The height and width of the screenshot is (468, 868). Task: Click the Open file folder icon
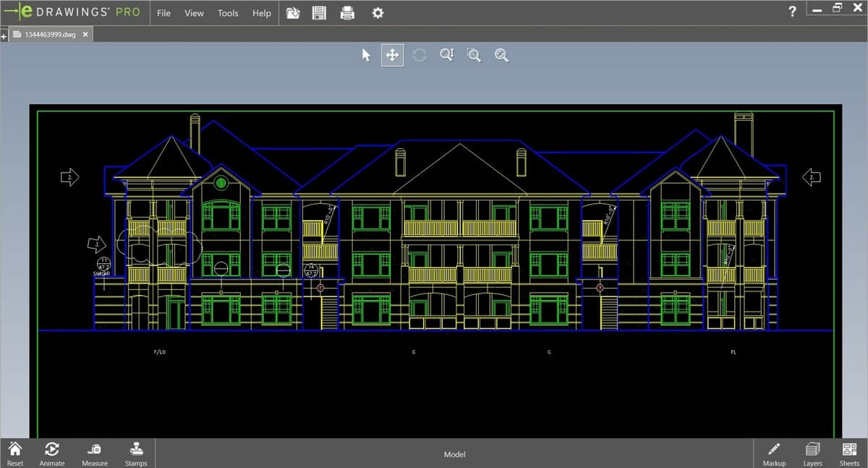pos(293,13)
